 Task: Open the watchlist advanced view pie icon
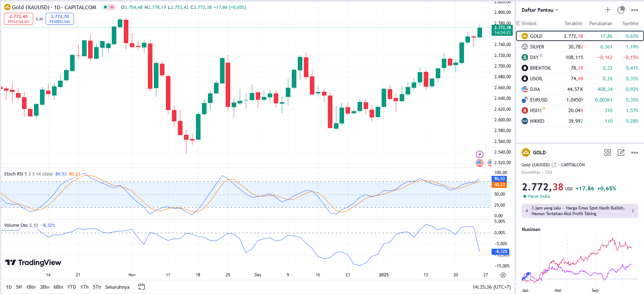click(621, 10)
